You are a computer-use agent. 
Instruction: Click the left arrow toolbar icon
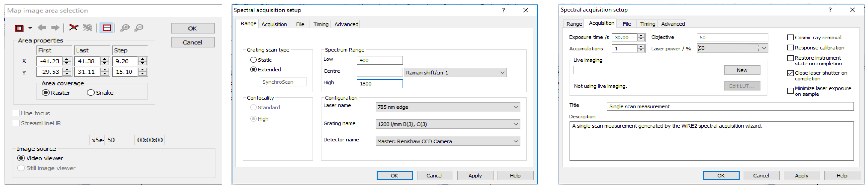[x=42, y=28]
